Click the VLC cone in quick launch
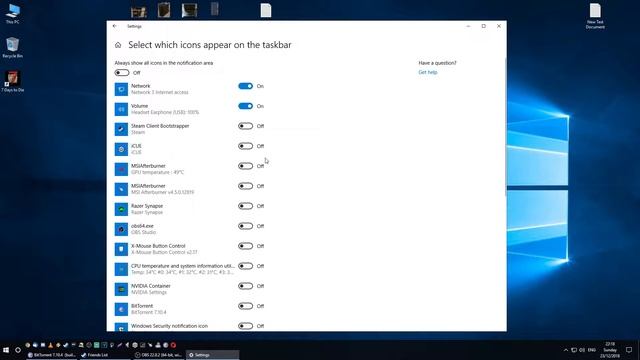Image resolution: width=640 pixels, height=360 pixels. click(51, 345)
